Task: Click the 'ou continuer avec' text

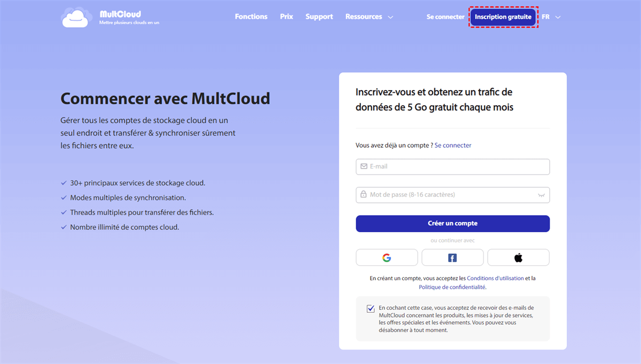Action: tap(452, 241)
